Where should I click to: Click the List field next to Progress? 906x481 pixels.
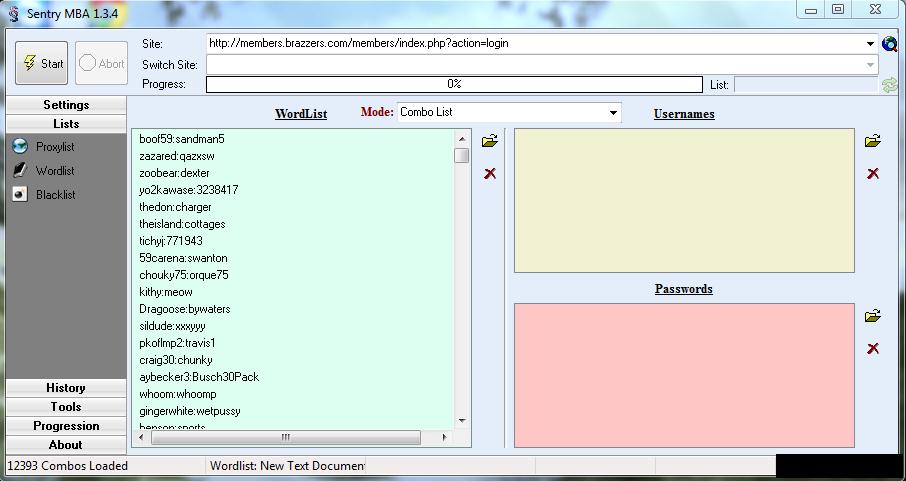point(806,85)
